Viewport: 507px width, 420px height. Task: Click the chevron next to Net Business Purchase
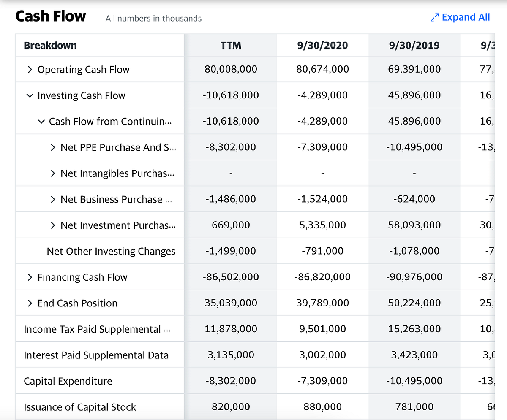[52, 199]
